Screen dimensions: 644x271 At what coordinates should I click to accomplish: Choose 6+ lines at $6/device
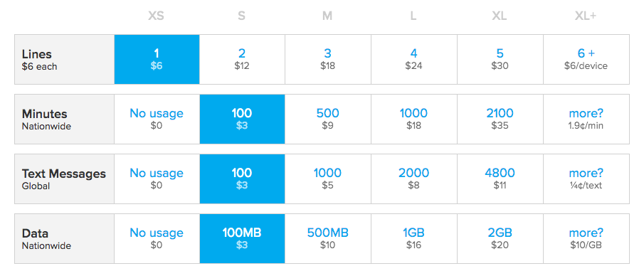tap(586, 60)
